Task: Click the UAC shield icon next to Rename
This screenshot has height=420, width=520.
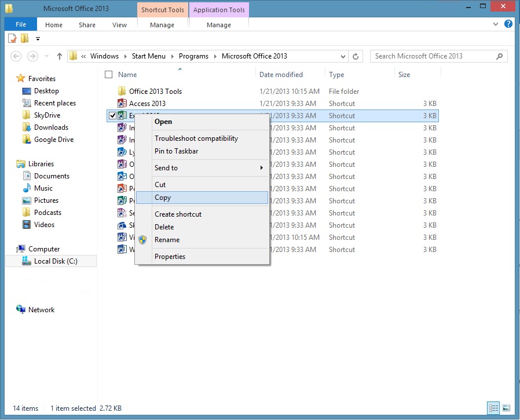Action: (x=142, y=239)
